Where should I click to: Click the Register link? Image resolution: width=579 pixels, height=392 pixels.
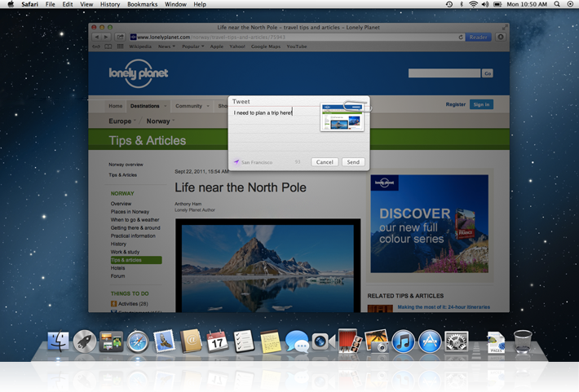tap(455, 104)
